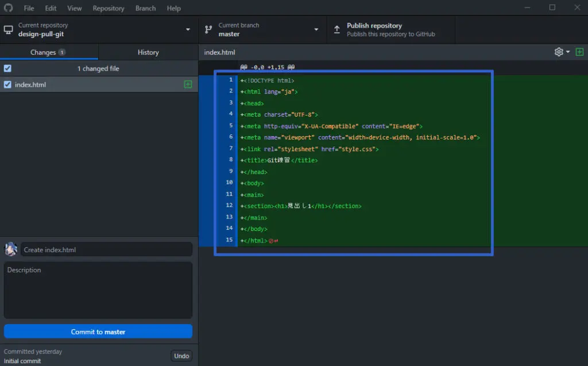Uncheck the index.html file checkbox

[x=7, y=84]
